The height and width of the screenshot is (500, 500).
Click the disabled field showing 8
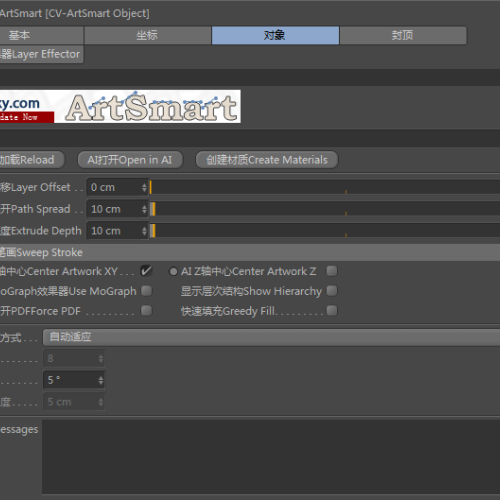point(74,358)
